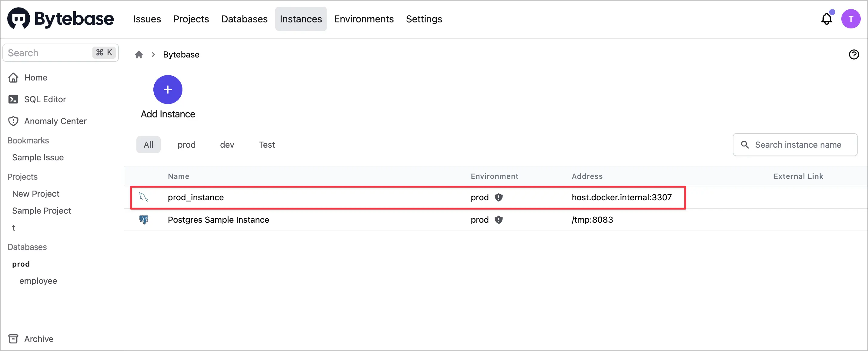The image size is (868, 351).
Task: Click the help circle icon top right
Action: pos(854,55)
